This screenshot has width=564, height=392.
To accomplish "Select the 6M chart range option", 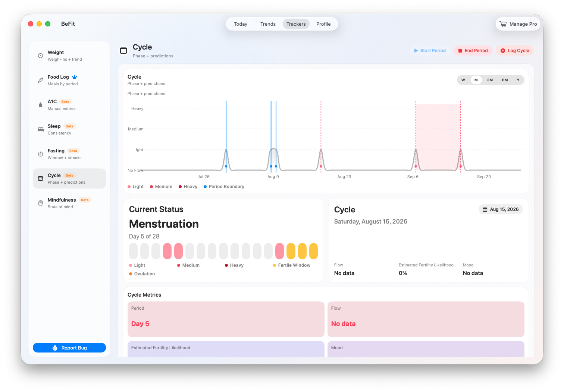I will tap(505, 80).
